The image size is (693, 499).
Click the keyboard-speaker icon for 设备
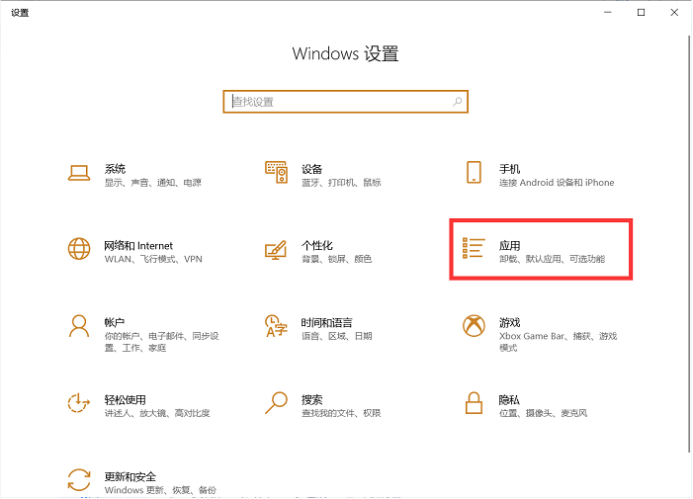(276, 172)
